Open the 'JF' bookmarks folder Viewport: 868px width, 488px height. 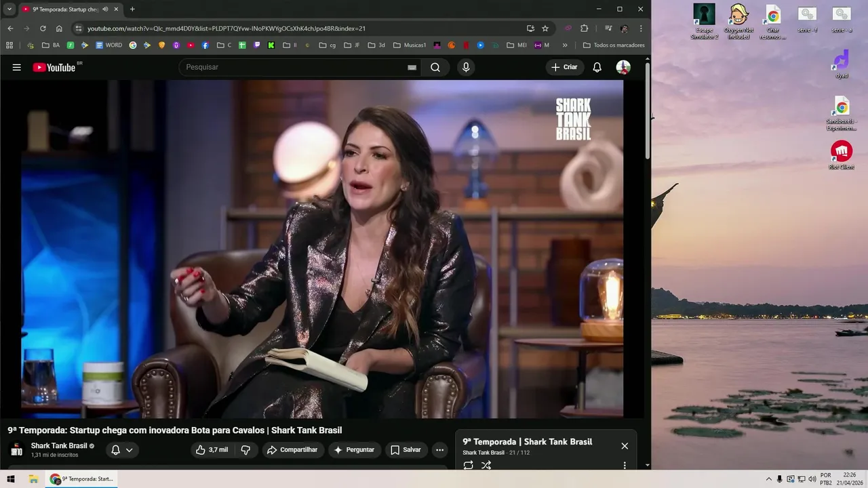(352, 45)
